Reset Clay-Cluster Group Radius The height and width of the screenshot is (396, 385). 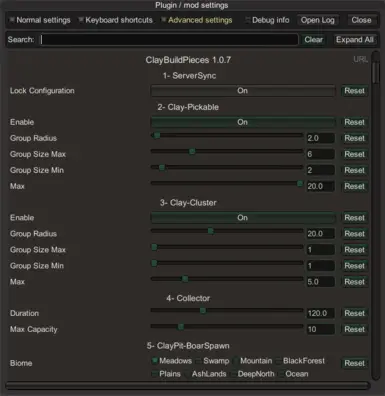click(x=354, y=234)
